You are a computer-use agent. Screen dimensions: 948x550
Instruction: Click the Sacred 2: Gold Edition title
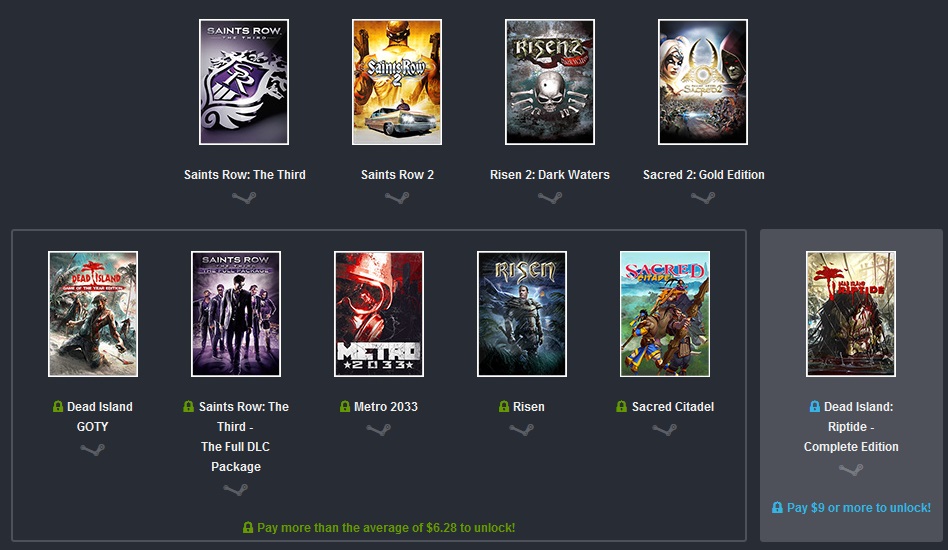coord(704,175)
